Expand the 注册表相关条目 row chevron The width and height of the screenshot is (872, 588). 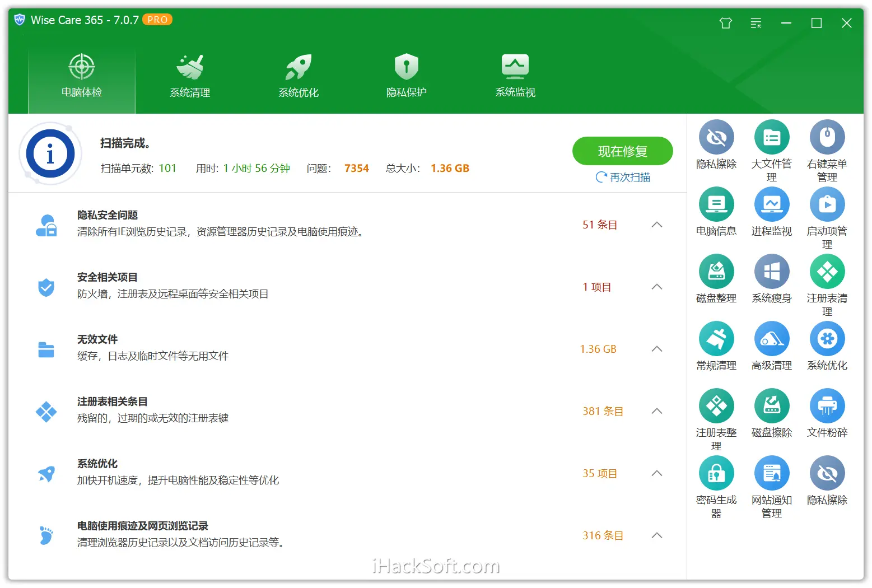657,411
